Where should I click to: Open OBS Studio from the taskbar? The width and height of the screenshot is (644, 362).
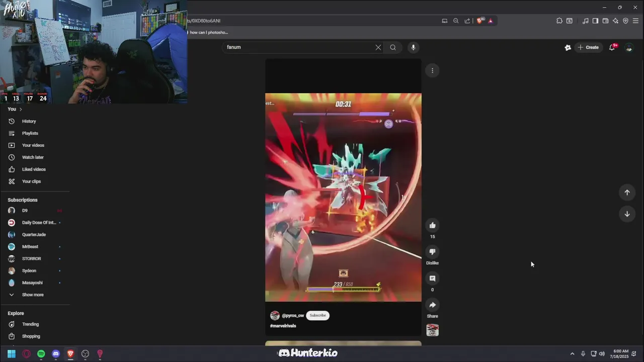(x=86, y=354)
